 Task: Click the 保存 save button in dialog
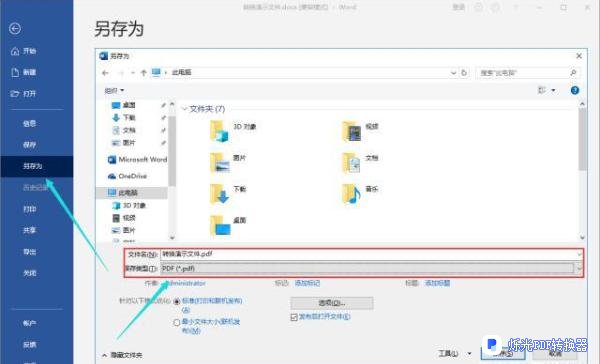point(503,354)
